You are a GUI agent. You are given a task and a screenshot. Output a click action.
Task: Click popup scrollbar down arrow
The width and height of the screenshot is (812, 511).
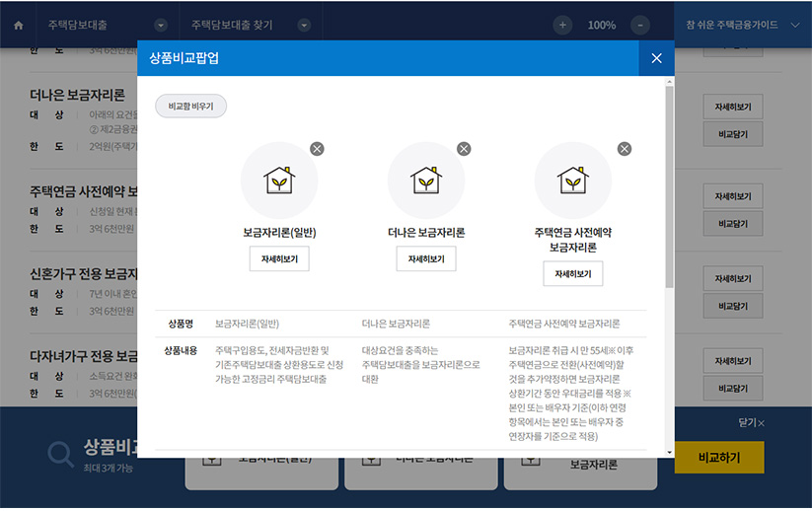(670, 453)
